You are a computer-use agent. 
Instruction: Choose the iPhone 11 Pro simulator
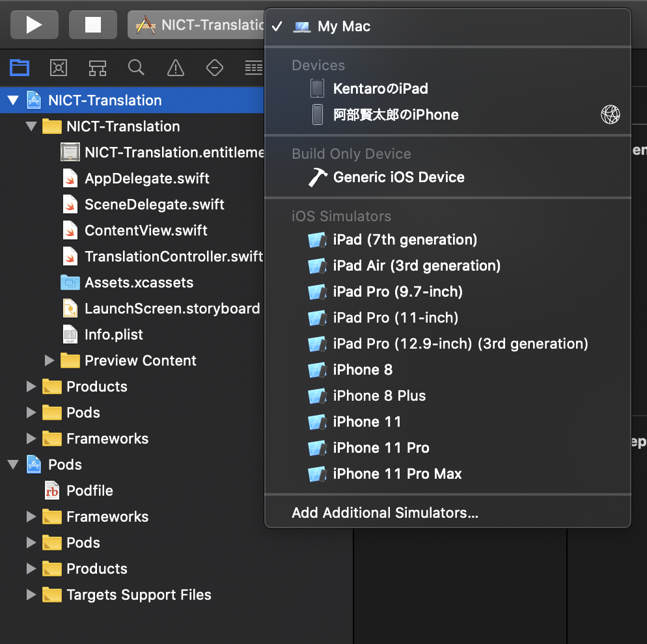point(448,448)
